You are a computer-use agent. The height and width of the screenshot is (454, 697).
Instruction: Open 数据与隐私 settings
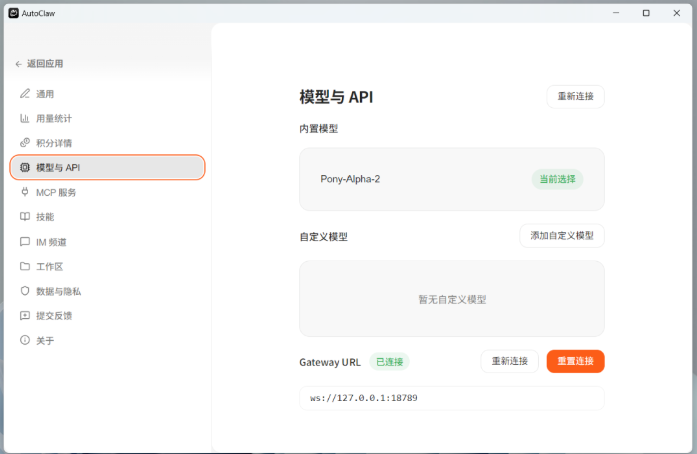(107, 291)
